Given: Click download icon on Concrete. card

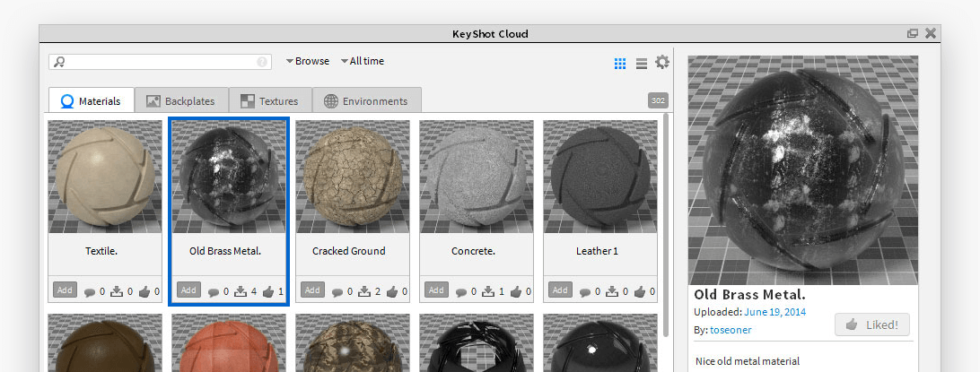Looking at the screenshot, I should point(489,290).
